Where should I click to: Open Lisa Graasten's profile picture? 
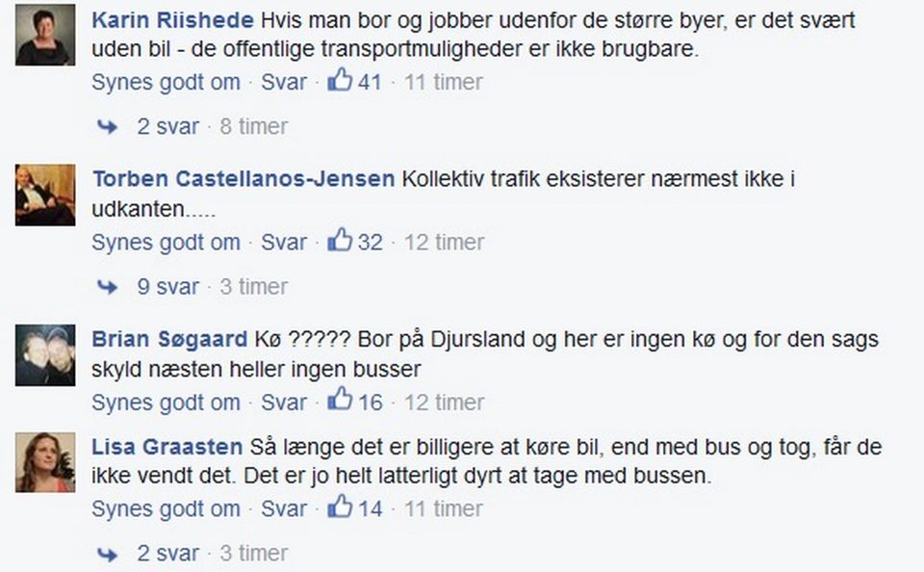[x=45, y=462]
